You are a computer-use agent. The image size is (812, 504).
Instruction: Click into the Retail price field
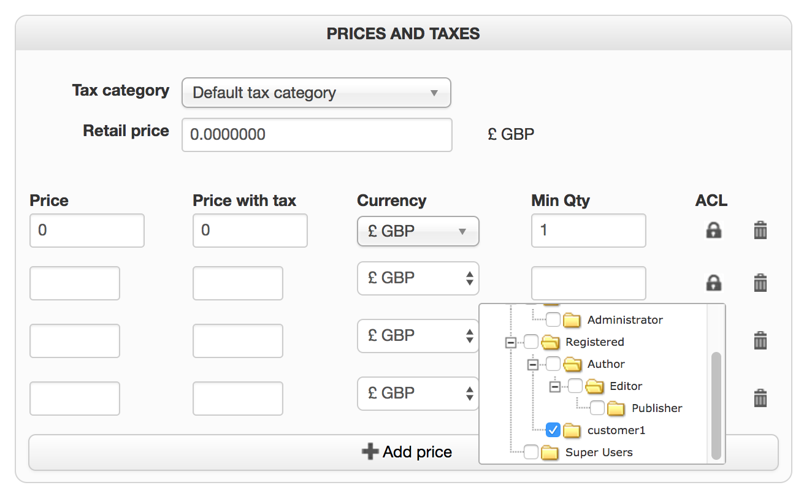[316, 135]
